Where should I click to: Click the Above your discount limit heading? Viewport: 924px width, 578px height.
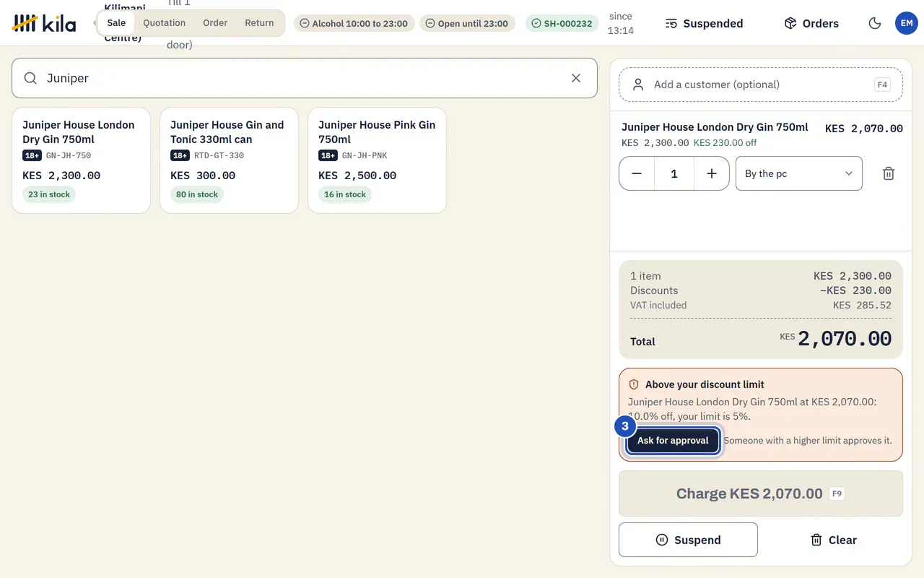705,384
